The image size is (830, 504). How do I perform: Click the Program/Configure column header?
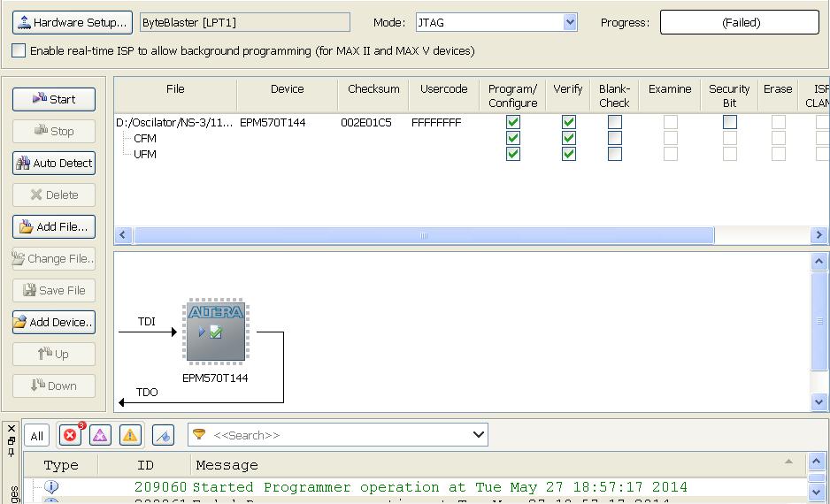[x=512, y=95]
